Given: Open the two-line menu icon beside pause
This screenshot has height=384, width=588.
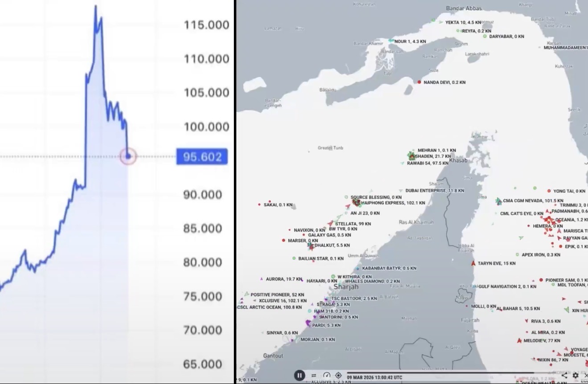Looking at the screenshot, I should pyautogui.click(x=314, y=376).
